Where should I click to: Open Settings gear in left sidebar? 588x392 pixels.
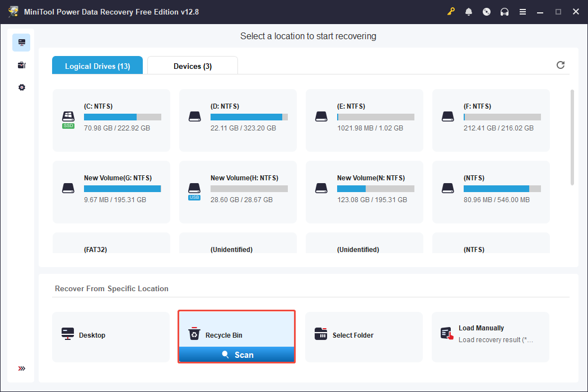(21, 88)
